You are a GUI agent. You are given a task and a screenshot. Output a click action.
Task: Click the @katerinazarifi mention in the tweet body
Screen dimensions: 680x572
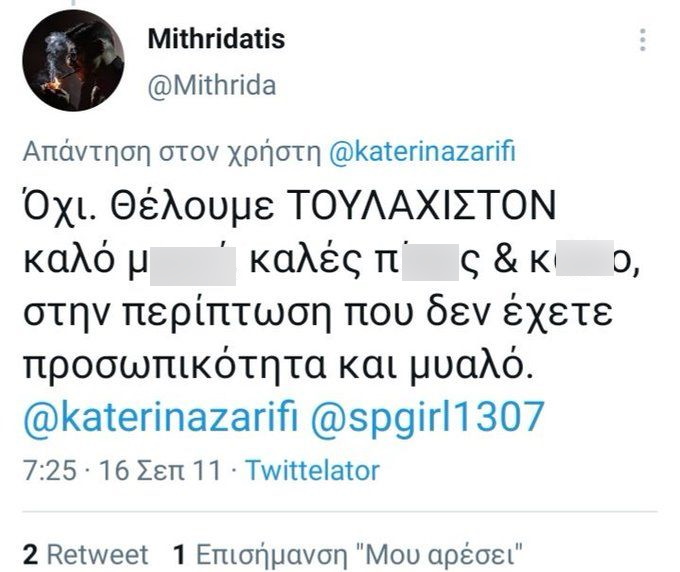coord(160,417)
